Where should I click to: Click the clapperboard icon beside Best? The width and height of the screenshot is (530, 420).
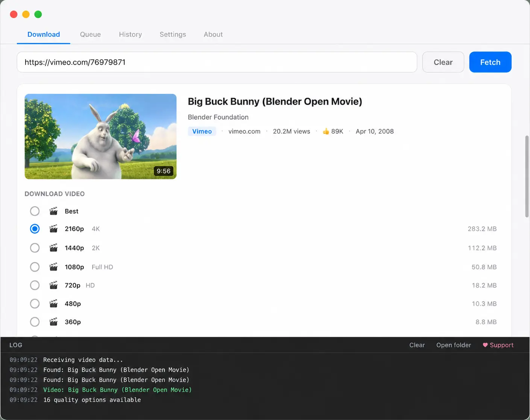[53, 211]
